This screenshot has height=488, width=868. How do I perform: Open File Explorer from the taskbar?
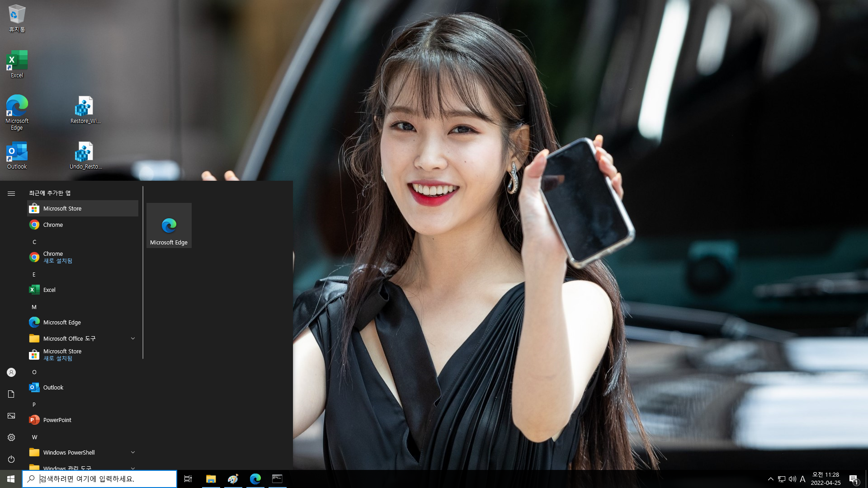(211, 479)
